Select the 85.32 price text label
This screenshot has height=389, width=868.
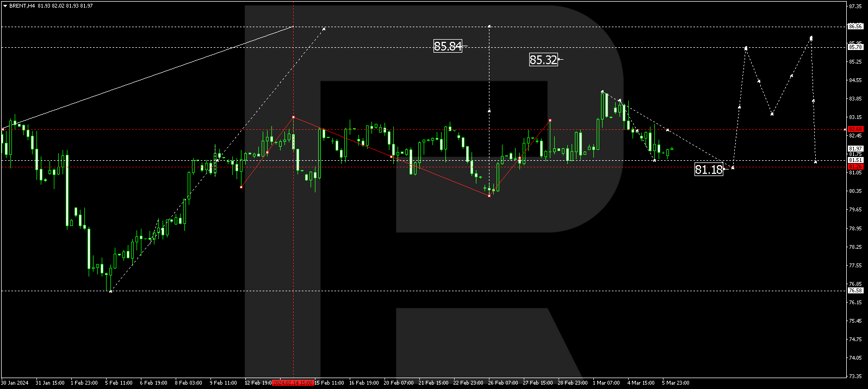pyautogui.click(x=543, y=60)
